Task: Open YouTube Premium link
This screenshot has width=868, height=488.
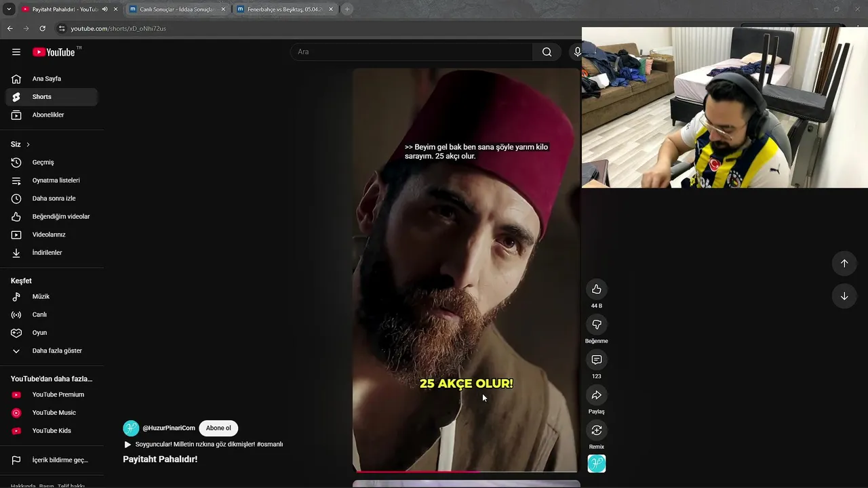Action: 52,394
